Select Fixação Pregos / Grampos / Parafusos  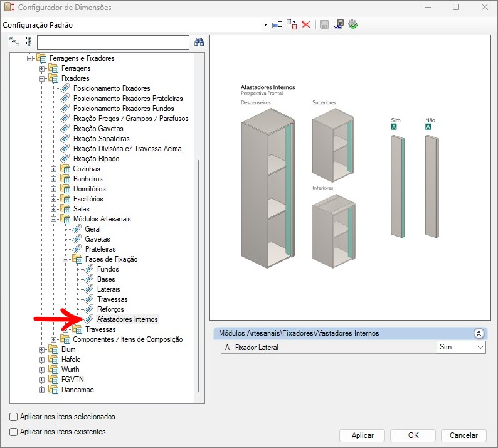click(x=130, y=119)
